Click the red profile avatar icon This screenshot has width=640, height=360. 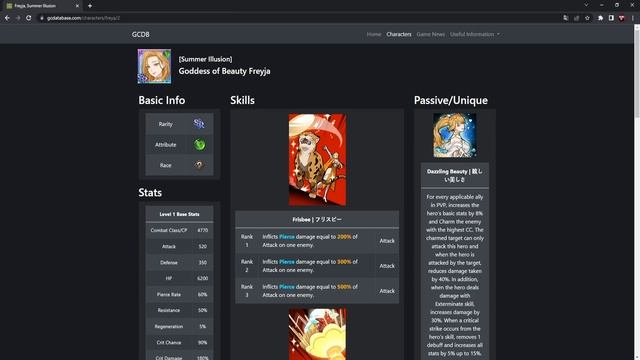pos(622,18)
